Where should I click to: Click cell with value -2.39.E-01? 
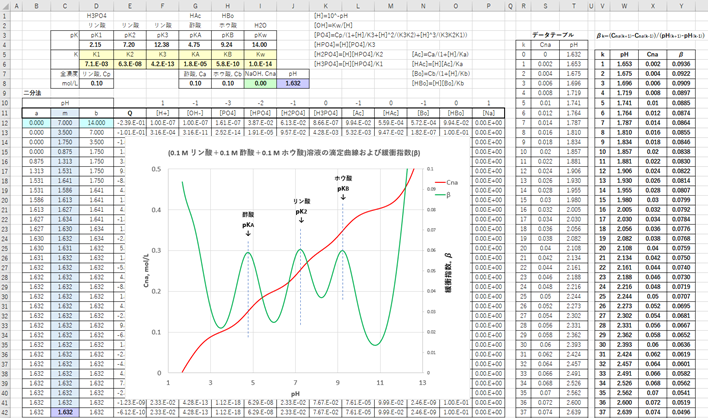[130, 123]
